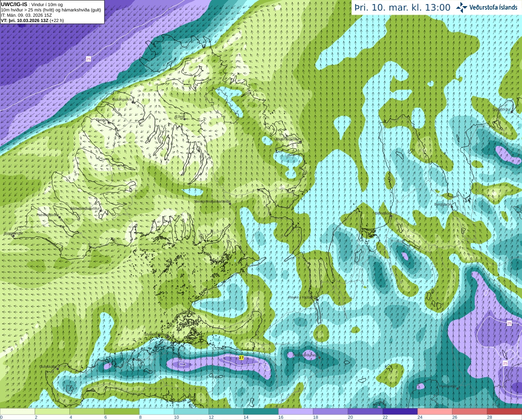Click the Steingrímsfjarðarheiði station label

212,201
